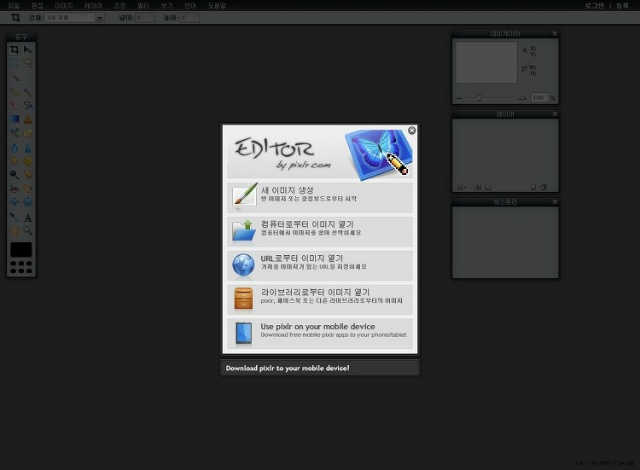The image size is (640, 470).
Task: Close the 레이어 layers panel
Action: 555,114
